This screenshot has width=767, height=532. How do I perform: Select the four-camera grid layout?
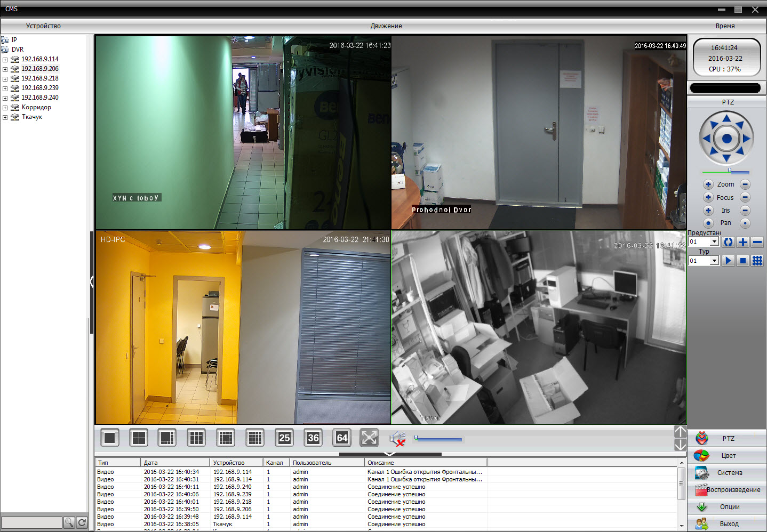139,438
